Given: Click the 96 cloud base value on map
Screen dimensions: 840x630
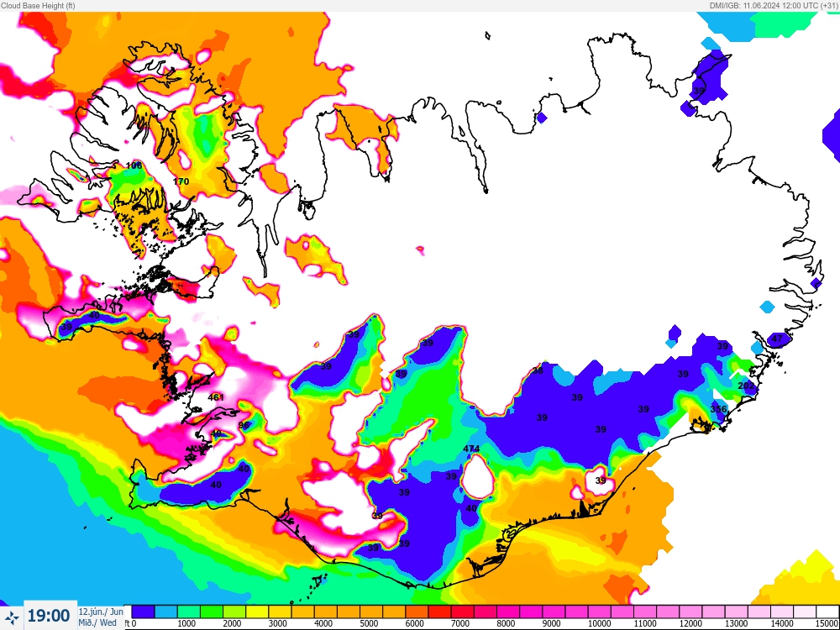Looking at the screenshot, I should coord(244,425).
